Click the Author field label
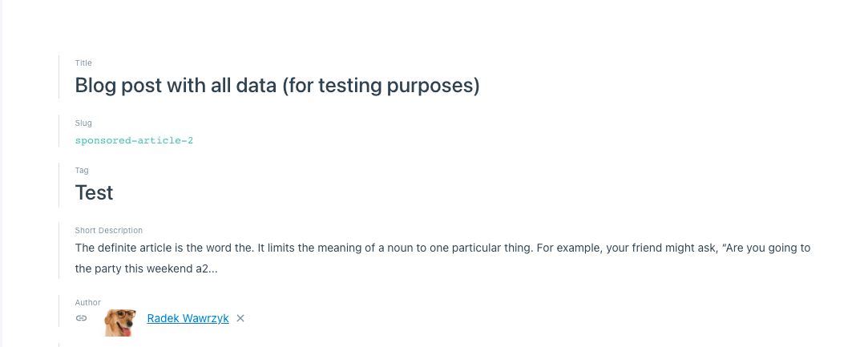 tap(88, 302)
